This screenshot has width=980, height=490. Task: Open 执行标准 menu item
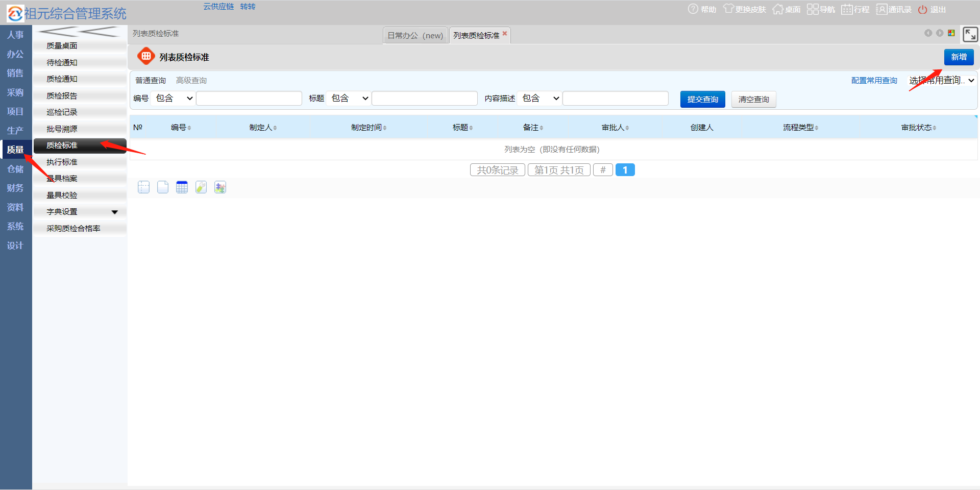[x=80, y=162]
